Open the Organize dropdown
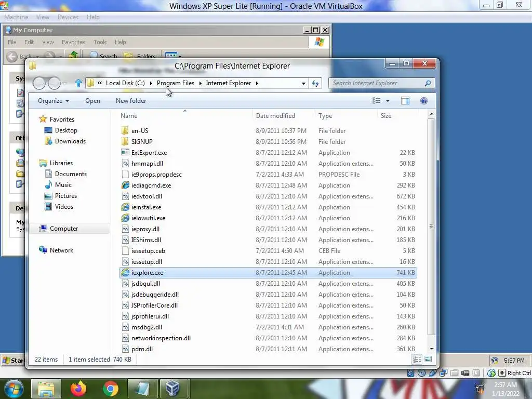 (54, 101)
